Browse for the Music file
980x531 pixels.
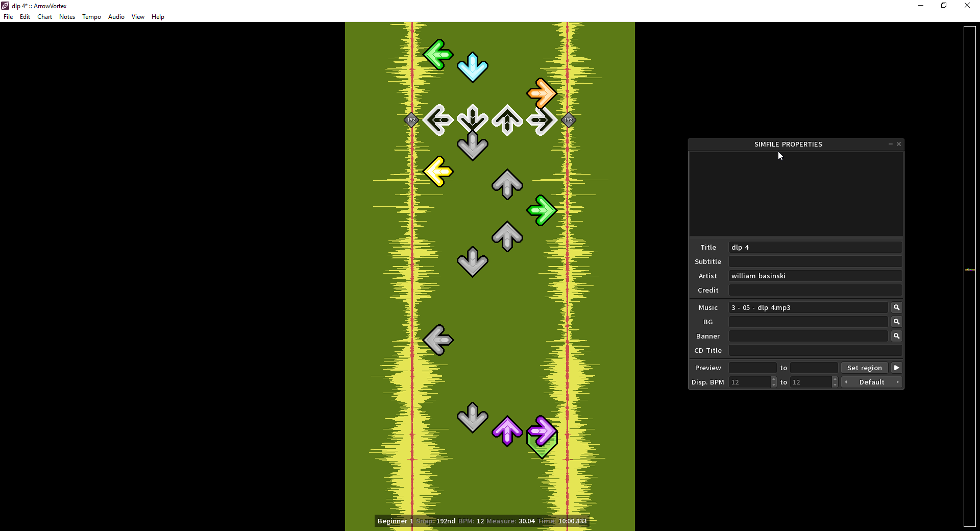pos(896,307)
